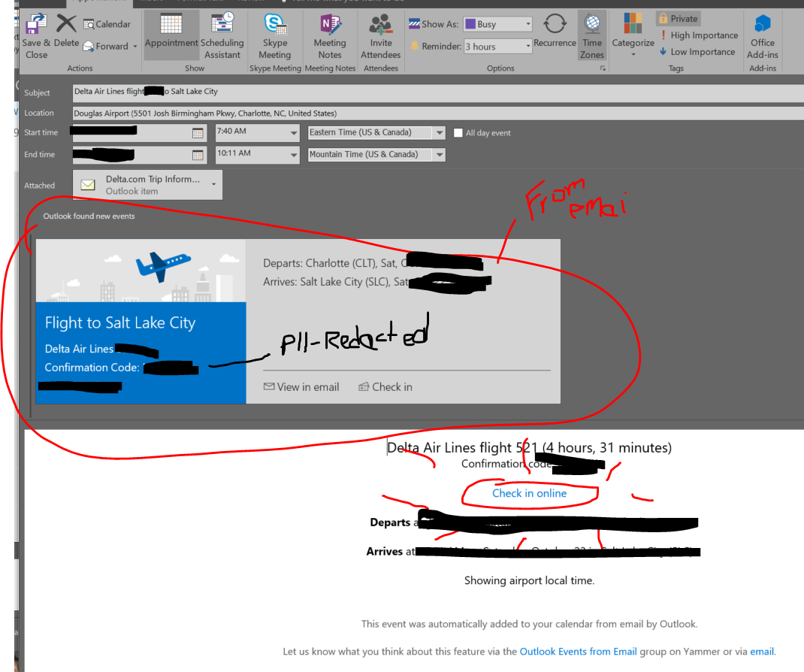Image resolution: width=804 pixels, height=672 pixels.
Task: Forward this calendar item
Action: (106, 46)
